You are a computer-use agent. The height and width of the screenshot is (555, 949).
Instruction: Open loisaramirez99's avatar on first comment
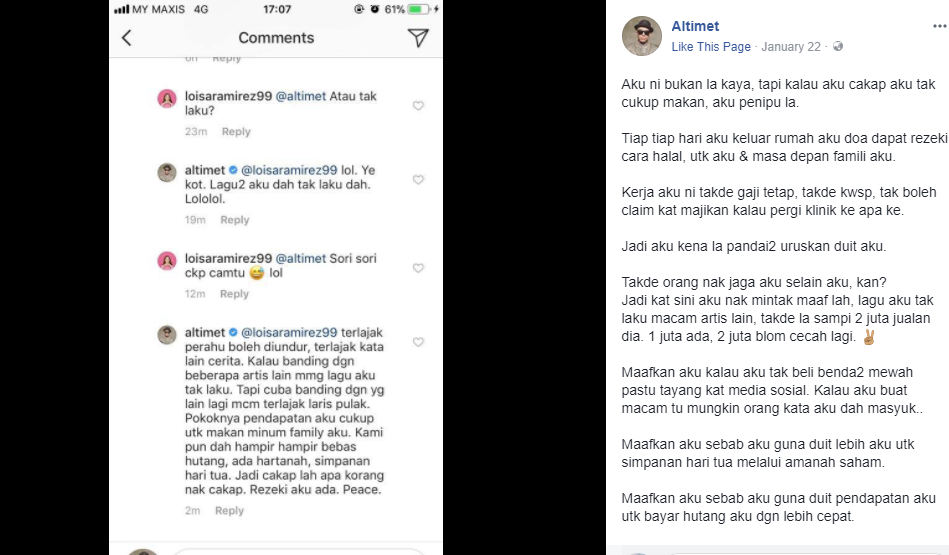tap(167, 98)
